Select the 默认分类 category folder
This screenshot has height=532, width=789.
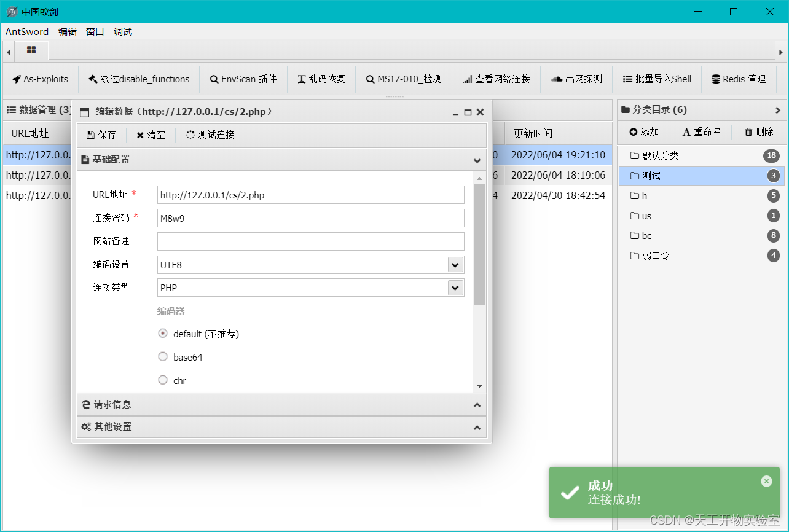click(701, 156)
